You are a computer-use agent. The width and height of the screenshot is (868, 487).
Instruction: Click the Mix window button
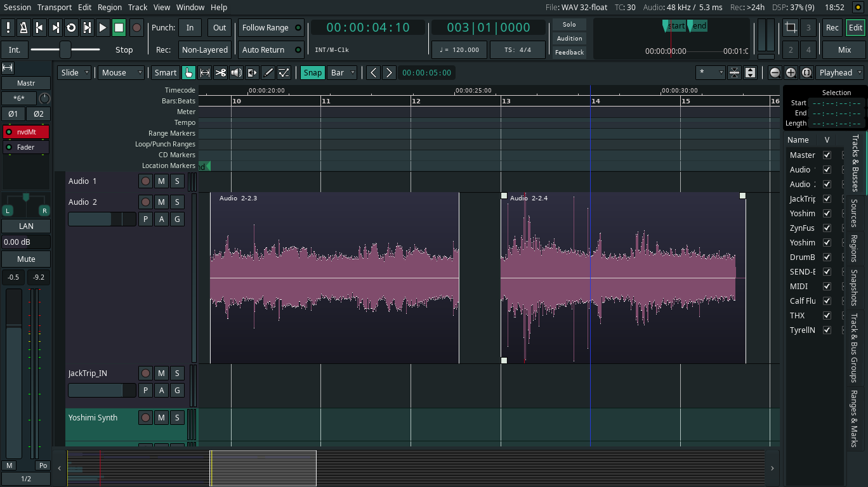[844, 49]
